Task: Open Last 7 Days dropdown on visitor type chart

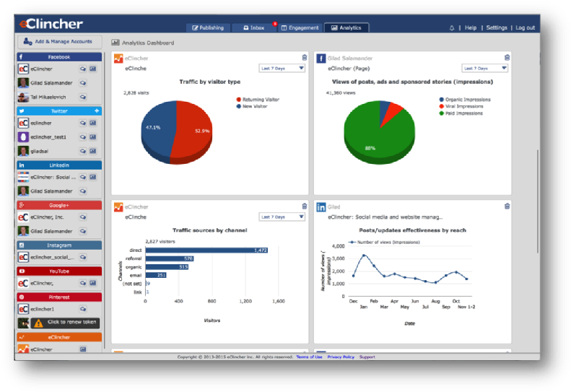Action: (282, 69)
